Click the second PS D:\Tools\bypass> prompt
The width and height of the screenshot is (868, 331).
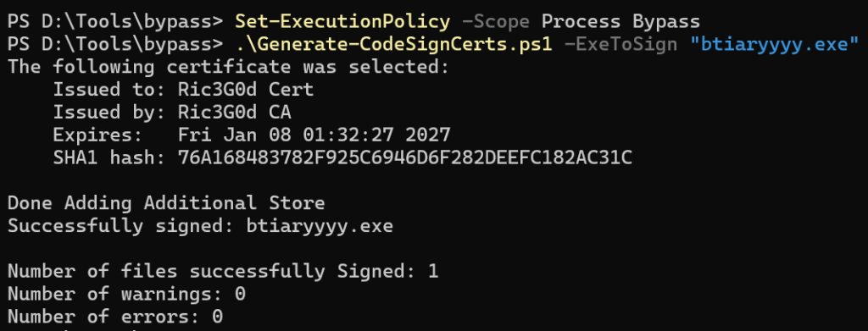click(115, 44)
